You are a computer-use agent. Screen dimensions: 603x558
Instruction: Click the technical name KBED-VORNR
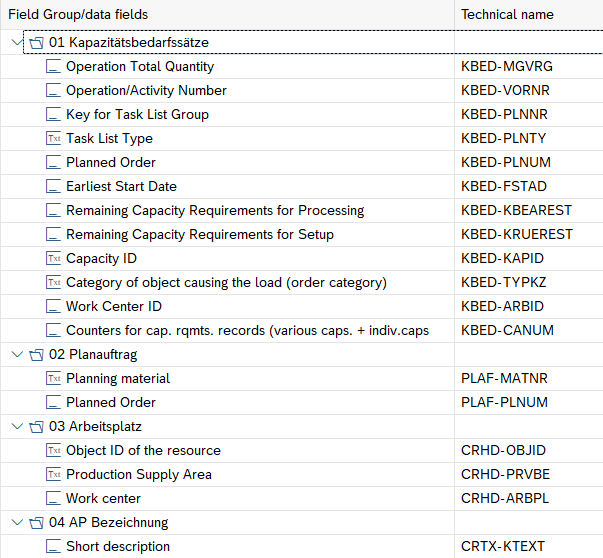click(507, 91)
